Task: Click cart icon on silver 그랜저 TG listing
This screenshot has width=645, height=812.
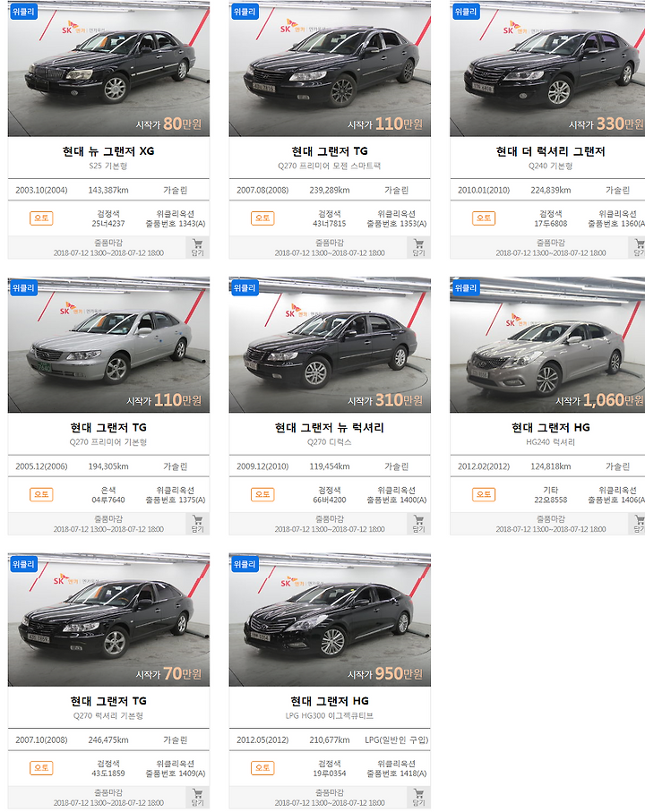Action: pos(197,524)
